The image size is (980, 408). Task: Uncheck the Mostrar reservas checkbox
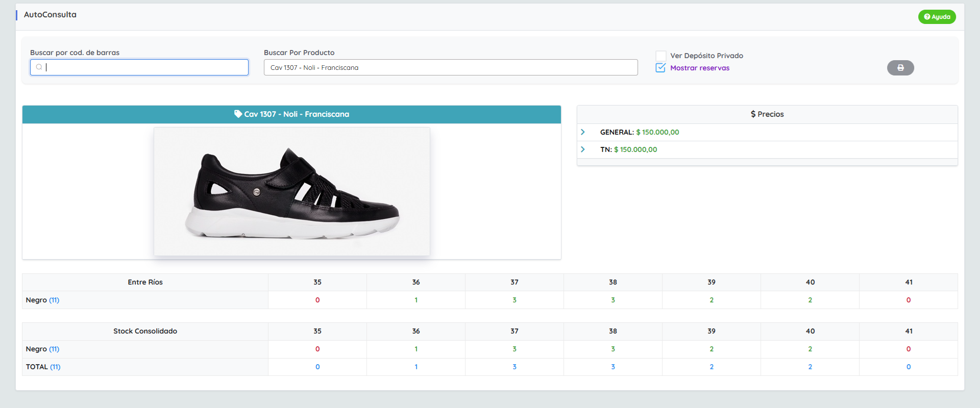(660, 68)
